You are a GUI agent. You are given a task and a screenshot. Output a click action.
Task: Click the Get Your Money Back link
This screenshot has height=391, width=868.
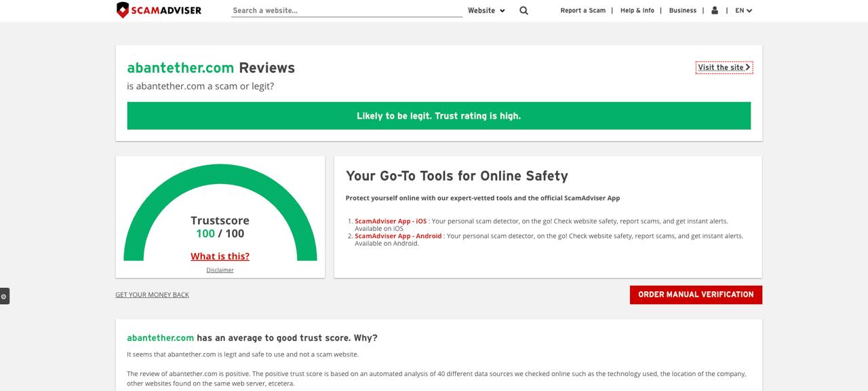tap(152, 295)
